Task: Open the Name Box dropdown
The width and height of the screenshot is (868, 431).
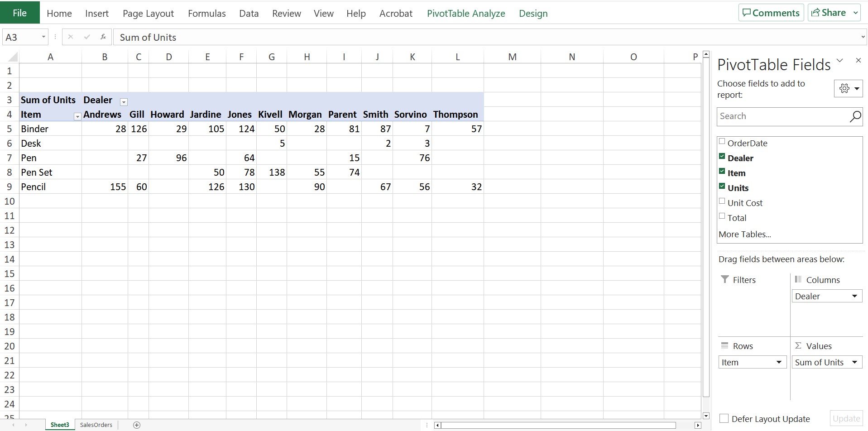Action: pyautogui.click(x=43, y=37)
